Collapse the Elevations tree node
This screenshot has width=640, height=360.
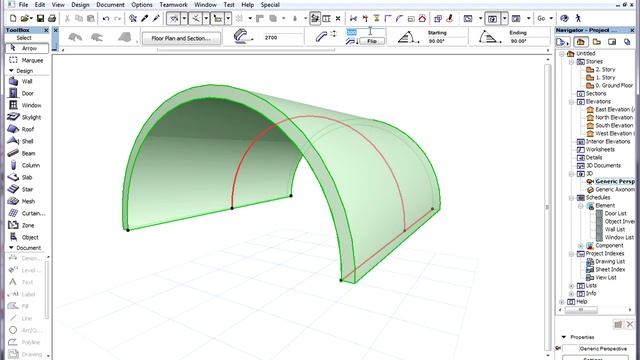click(572, 102)
